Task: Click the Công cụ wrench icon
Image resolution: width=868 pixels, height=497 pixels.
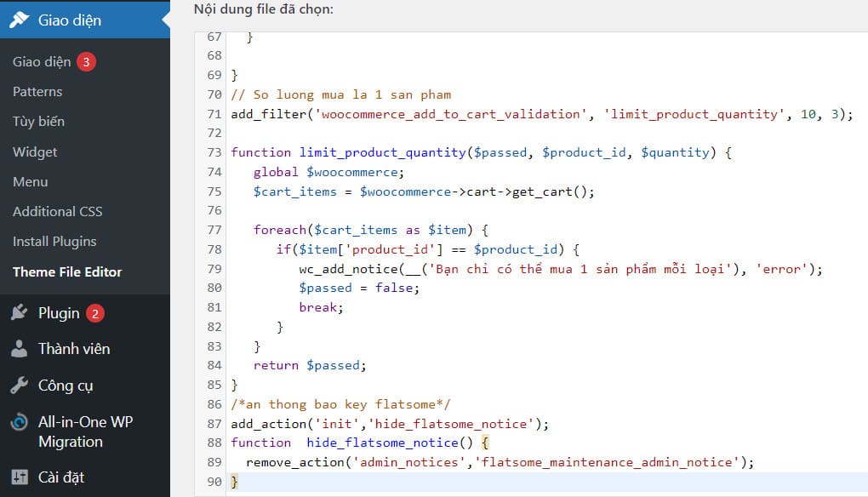Action: 19,386
